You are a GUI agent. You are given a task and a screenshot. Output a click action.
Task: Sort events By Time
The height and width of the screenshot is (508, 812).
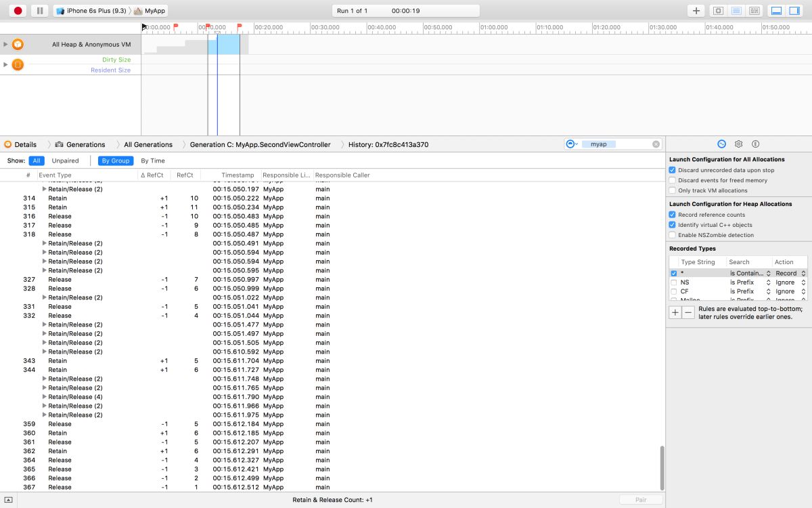click(x=152, y=161)
